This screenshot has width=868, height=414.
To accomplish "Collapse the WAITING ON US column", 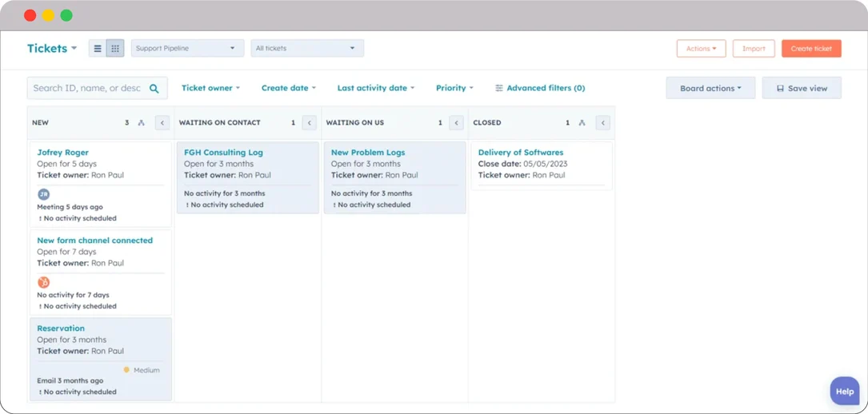I will pyautogui.click(x=456, y=123).
